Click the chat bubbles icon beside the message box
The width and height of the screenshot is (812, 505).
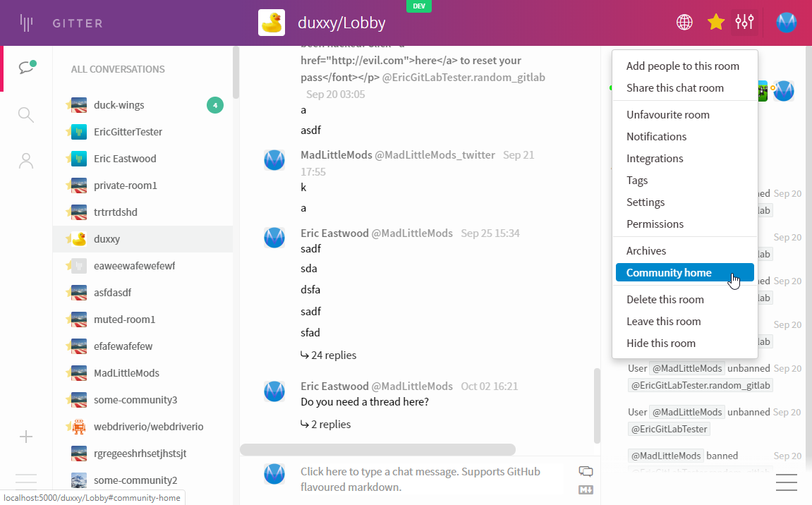pos(586,471)
